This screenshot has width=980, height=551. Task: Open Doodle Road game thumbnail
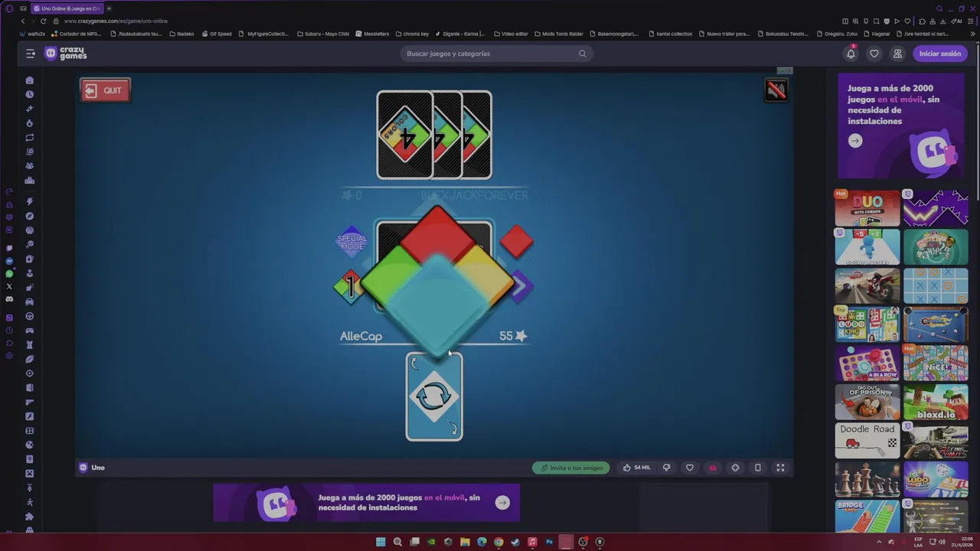tap(867, 440)
